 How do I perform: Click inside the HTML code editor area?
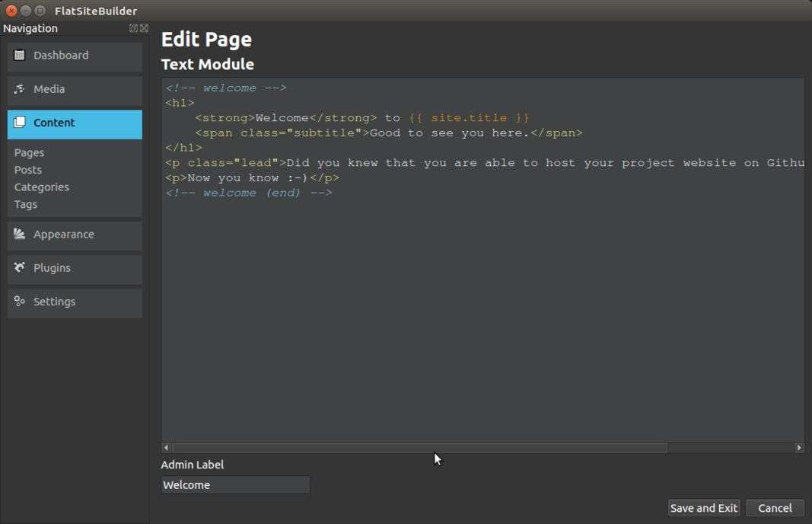point(482,305)
